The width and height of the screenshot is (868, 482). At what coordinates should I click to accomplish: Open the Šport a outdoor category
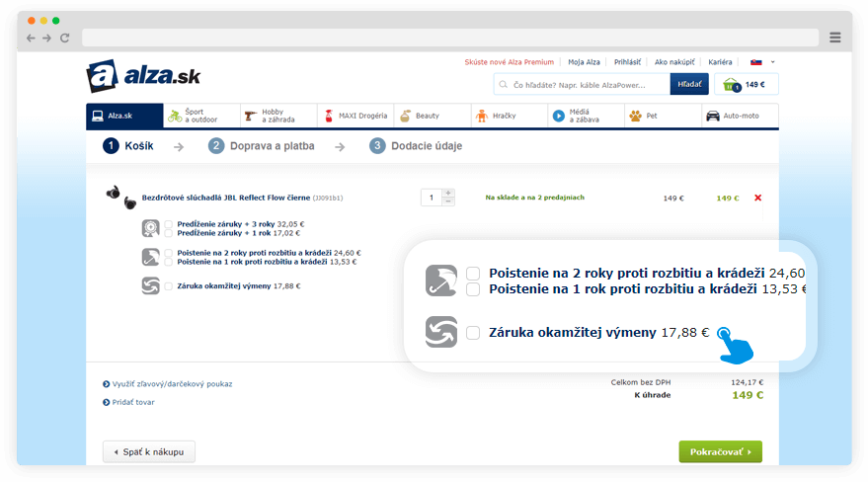click(201, 116)
